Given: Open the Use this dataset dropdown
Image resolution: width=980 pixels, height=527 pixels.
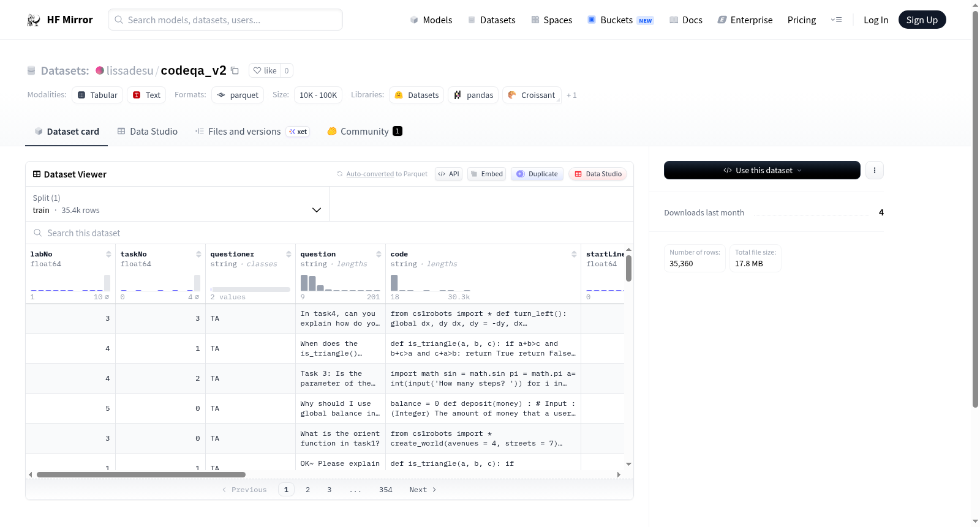Looking at the screenshot, I should tap(762, 170).
